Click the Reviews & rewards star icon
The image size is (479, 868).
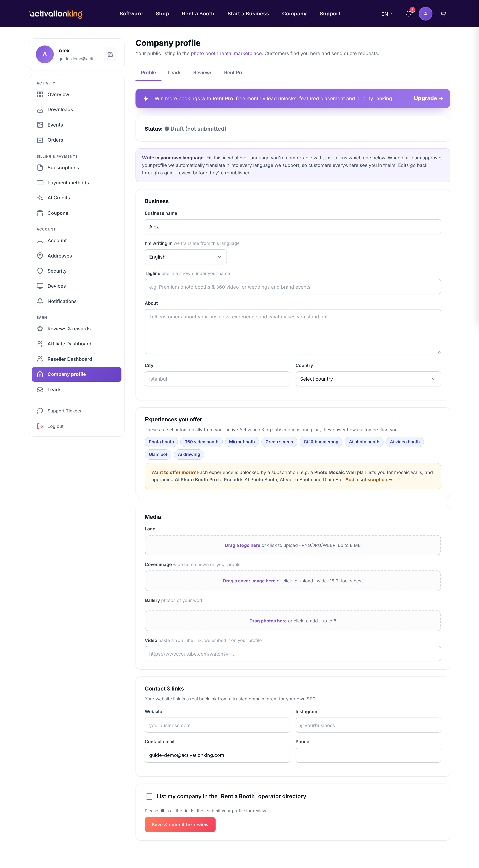click(x=40, y=328)
